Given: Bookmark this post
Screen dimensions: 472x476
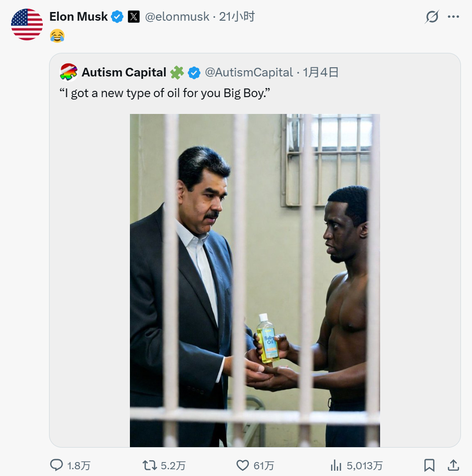Looking at the screenshot, I should [429, 465].
